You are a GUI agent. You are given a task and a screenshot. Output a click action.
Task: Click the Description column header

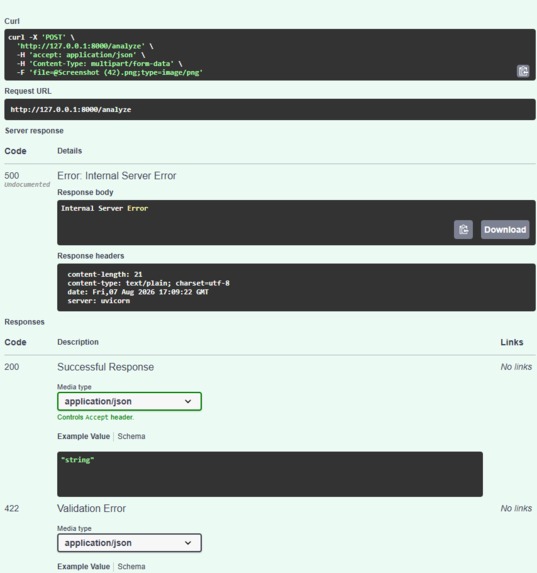point(78,342)
